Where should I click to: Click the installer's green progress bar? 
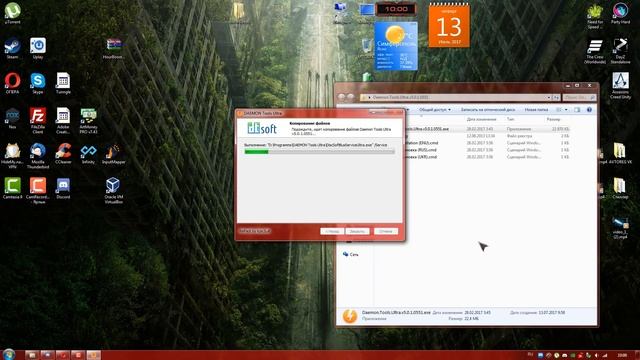click(319, 152)
